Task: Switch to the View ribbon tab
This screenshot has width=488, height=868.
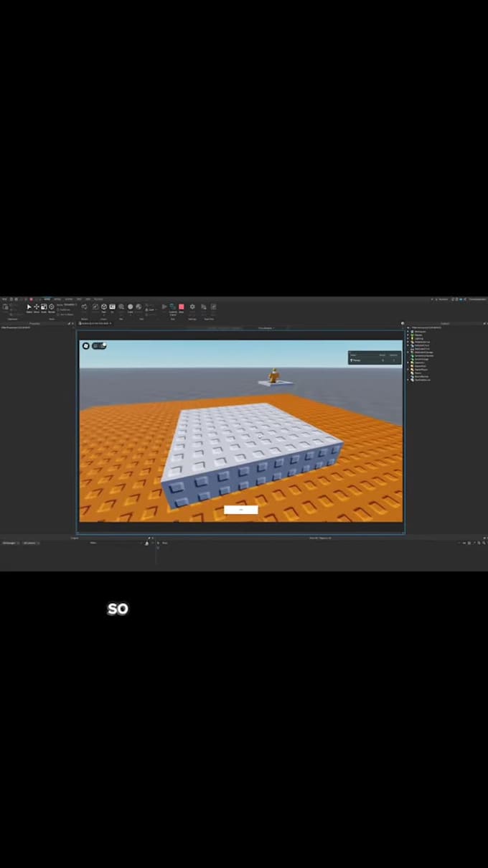Action: 88,299
